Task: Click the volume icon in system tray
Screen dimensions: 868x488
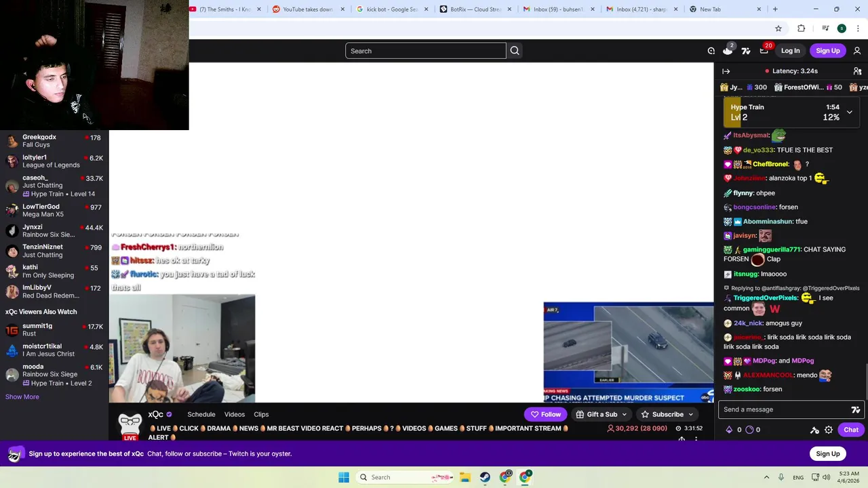Action: (x=826, y=477)
